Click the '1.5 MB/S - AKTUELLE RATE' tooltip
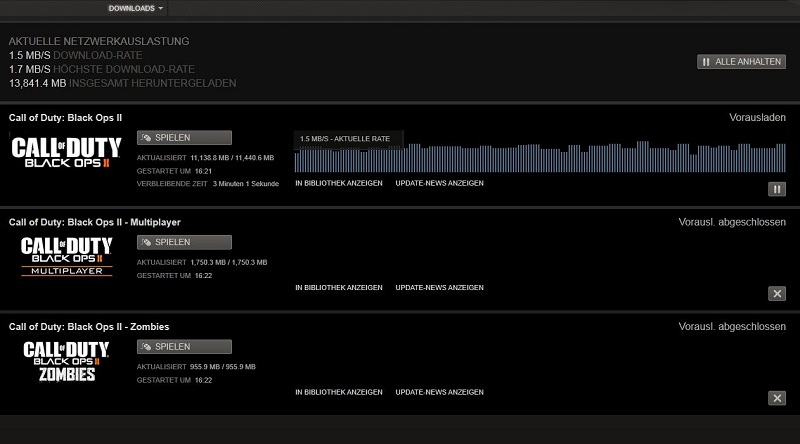This screenshot has height=444, width=800. [348, 139]
